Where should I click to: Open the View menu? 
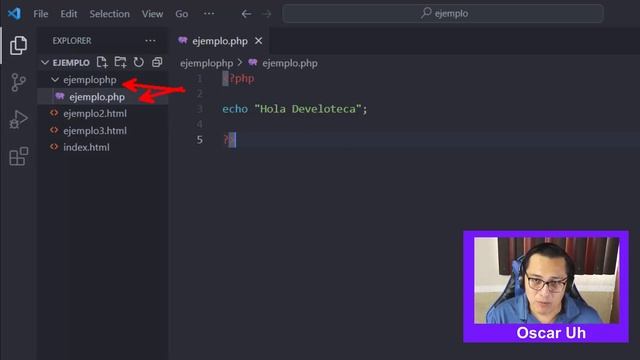click(152, 14)
